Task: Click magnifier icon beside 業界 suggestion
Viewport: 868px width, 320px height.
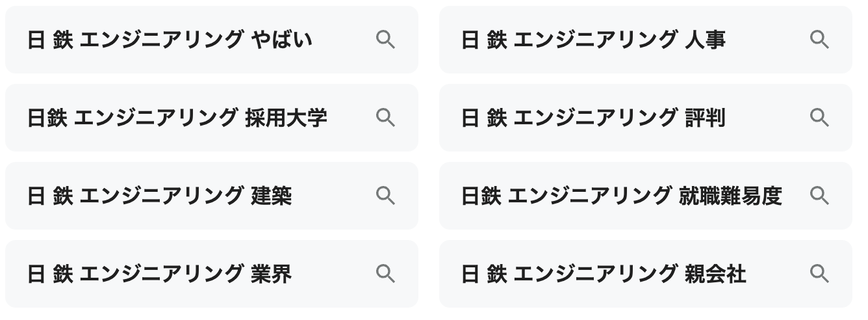Action: (385, 274)
